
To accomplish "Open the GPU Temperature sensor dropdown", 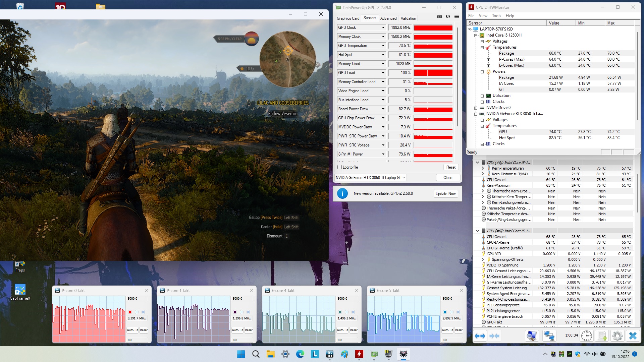I will coord(383,46).
